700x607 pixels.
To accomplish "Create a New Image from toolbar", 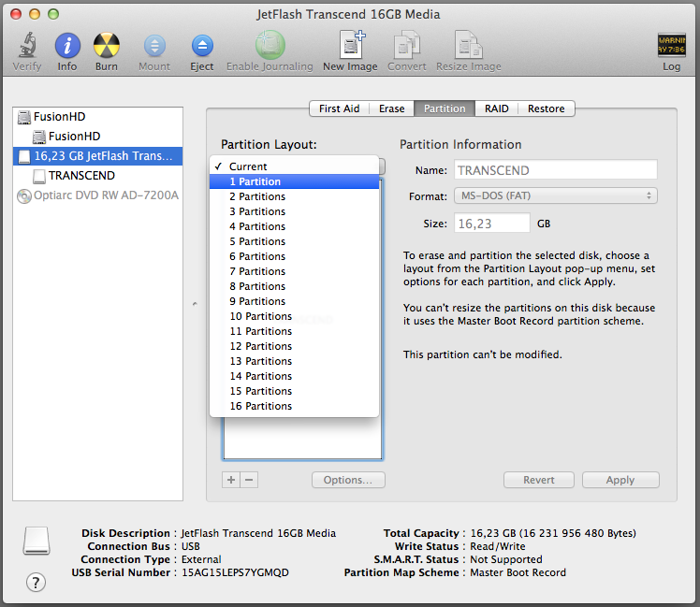I will coord(351,45).
